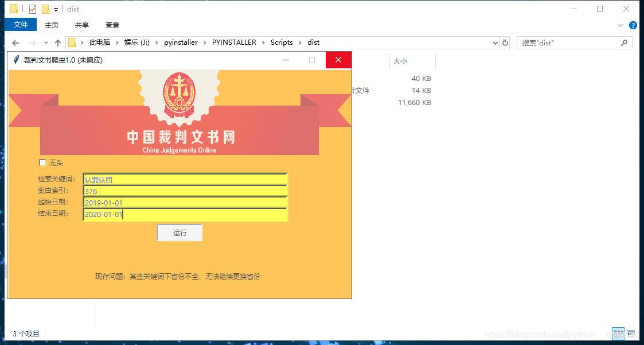Click the Explorer forward arrow
This screenshot has width=644, height=345.
pos(33,42)
